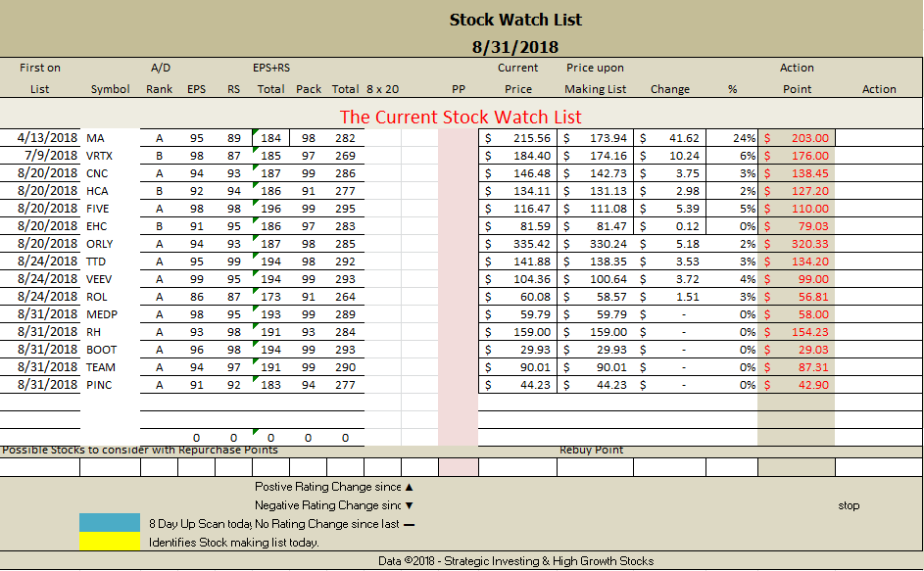Click 'Possible Stocks to consider with Repurchase Points'
The image size is (924, 571).
pyautogui.click(x=140, y=451)
